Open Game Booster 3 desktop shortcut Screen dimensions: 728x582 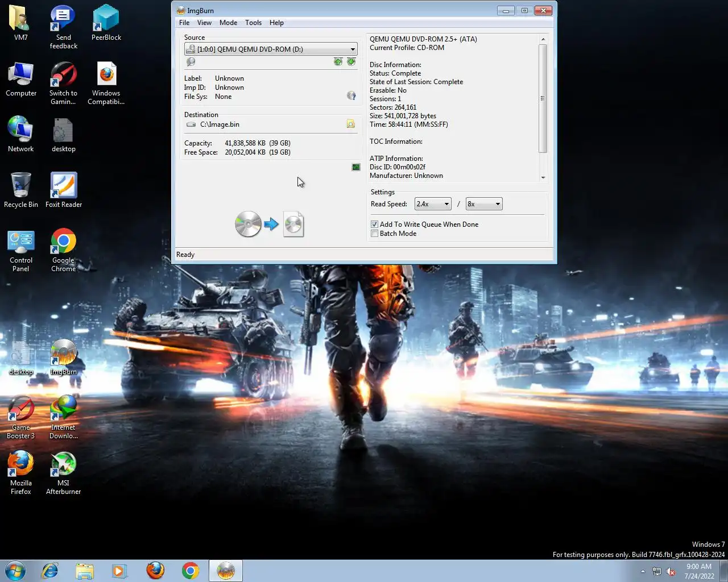tap(20, 418)
